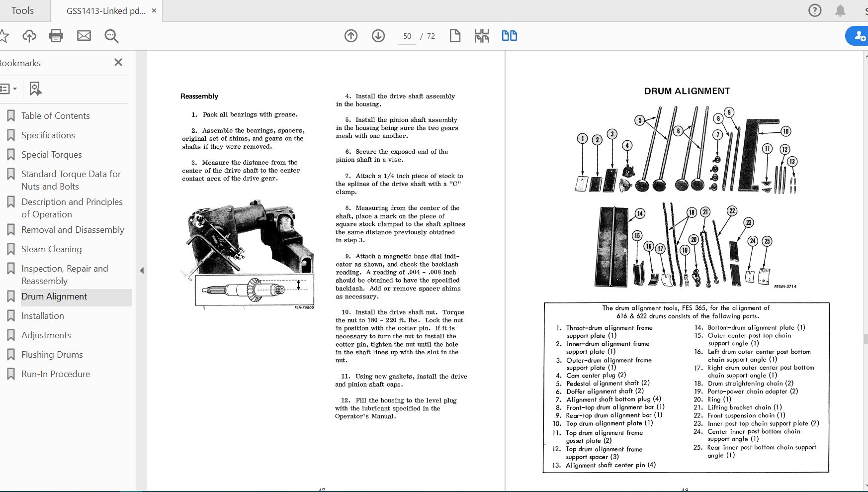Open Flushing Drums bookmark

pyautogui.click(x=52, y=355)
